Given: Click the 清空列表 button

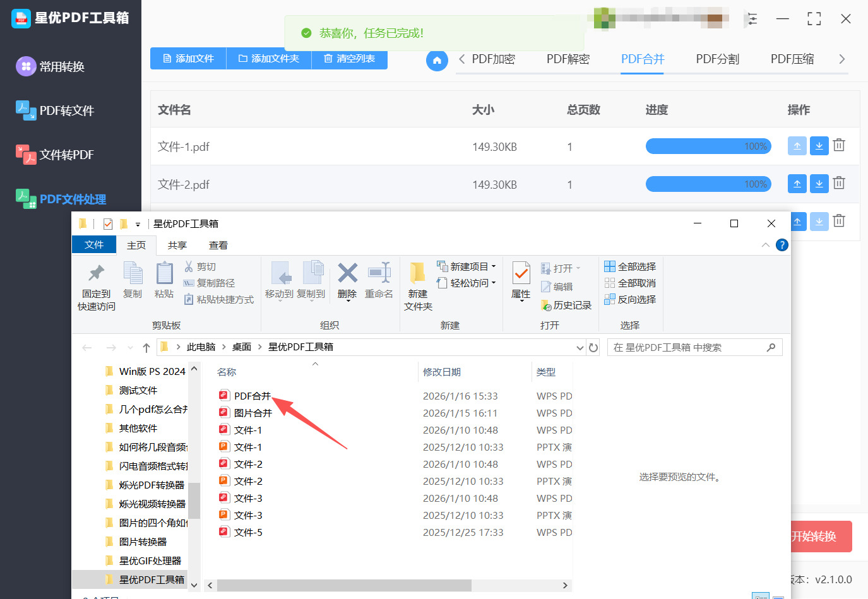Looking at the screenshot, I should click(349, 58).
